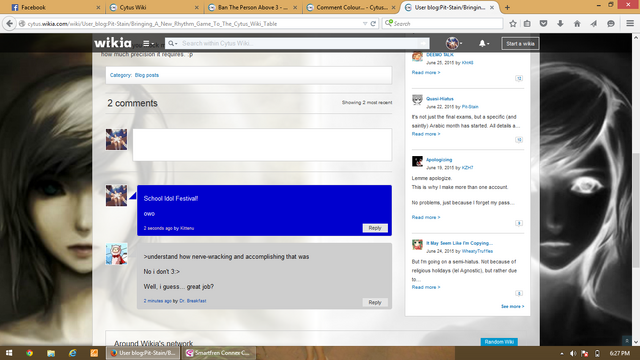Screen dimensions: 640x360
Task: Go to browser home page icon
Action: 577,24
